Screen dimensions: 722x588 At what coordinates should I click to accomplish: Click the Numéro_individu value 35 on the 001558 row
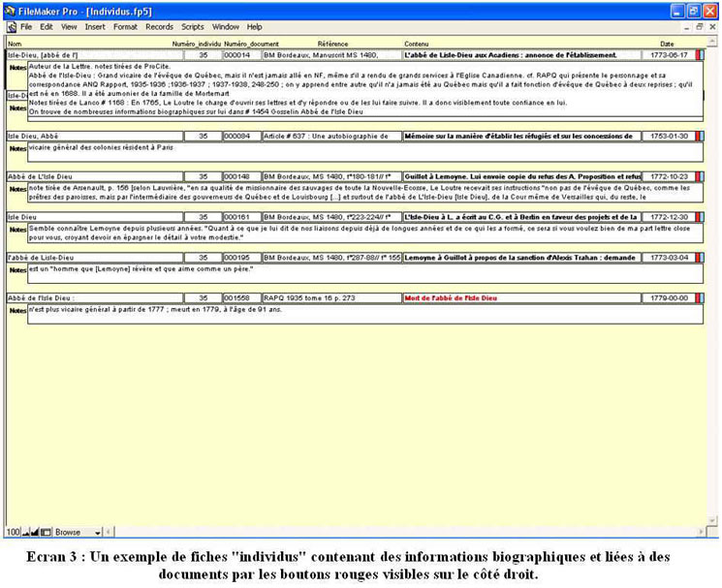pos(204,298)
